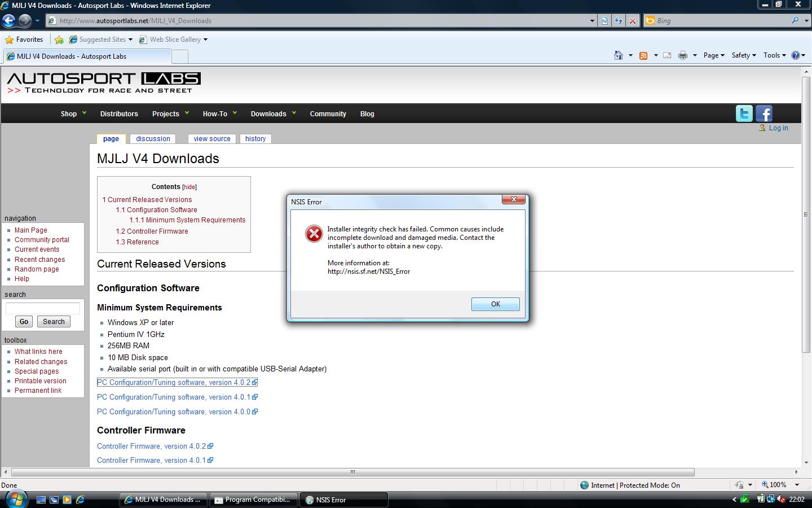Image resolution: width=812 pixels, height=508 pixels.
Task: Close the NSIS Error dialog with X
Action: (x=514, y=199)
